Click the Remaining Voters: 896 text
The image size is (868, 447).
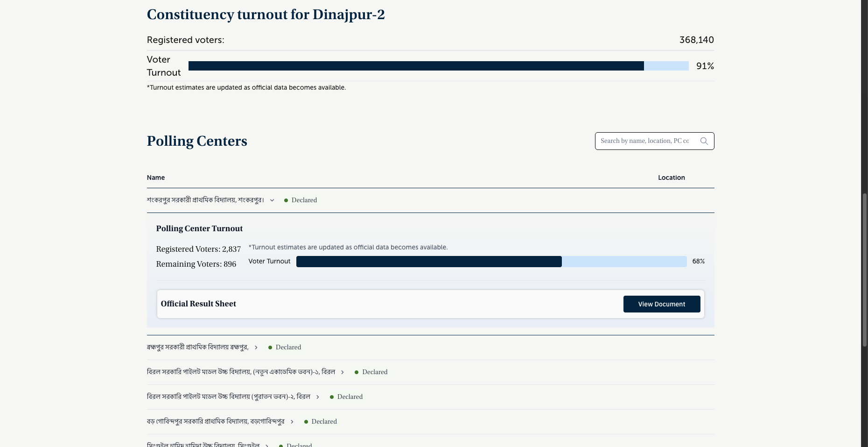point(196,264)
